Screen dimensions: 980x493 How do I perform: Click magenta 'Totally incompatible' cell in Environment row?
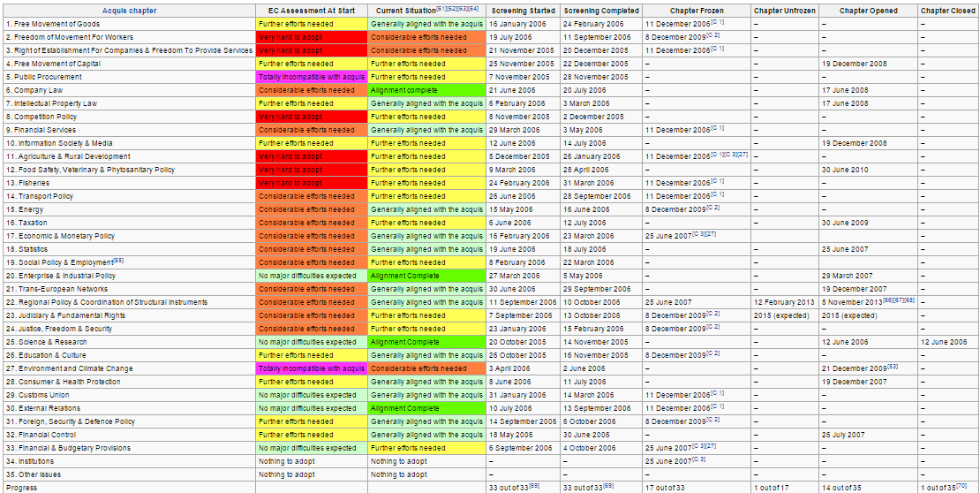click(x=311, y=368)
